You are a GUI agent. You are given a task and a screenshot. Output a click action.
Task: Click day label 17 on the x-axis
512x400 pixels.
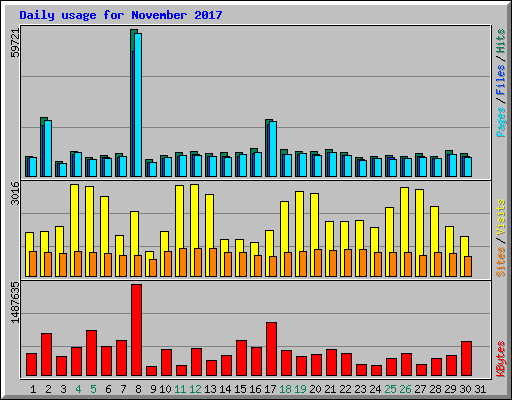270,389
